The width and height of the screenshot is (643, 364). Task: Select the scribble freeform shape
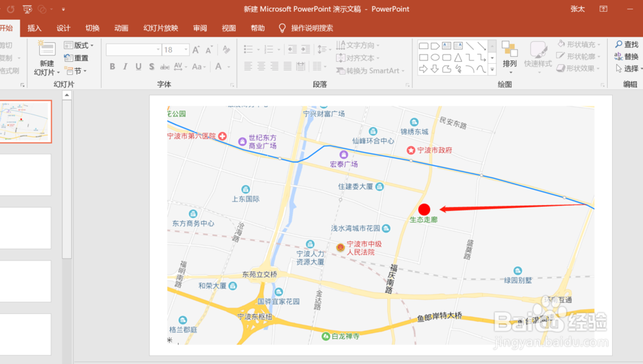(458, 69)
